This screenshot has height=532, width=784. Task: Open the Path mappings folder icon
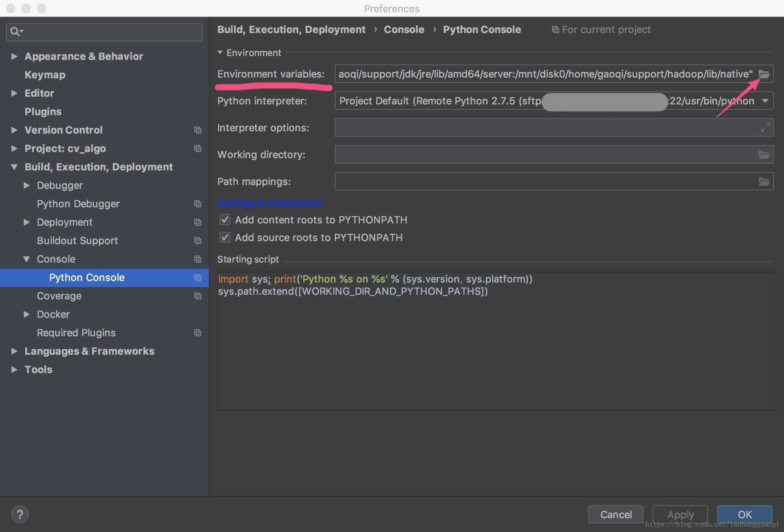coord(764,182)
